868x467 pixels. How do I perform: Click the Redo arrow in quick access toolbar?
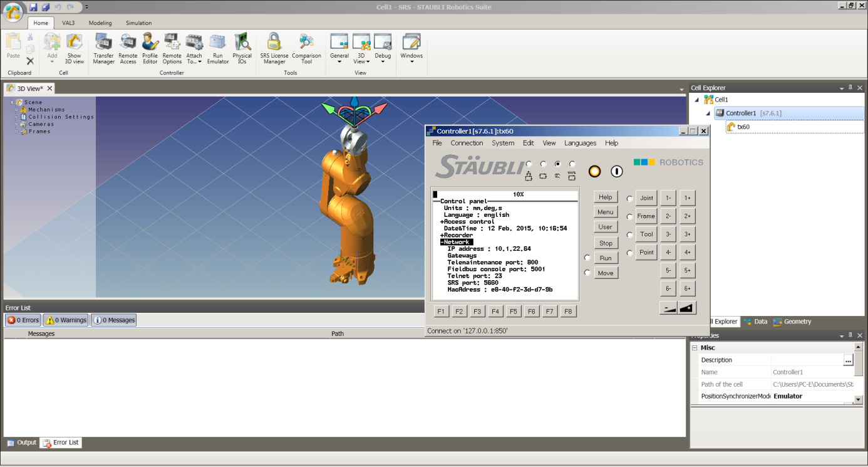71,7
